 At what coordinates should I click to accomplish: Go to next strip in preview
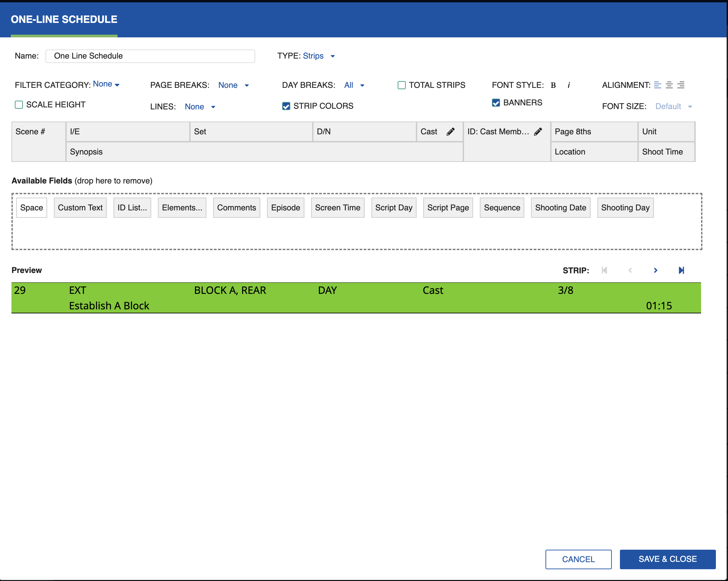pos(655,270)
